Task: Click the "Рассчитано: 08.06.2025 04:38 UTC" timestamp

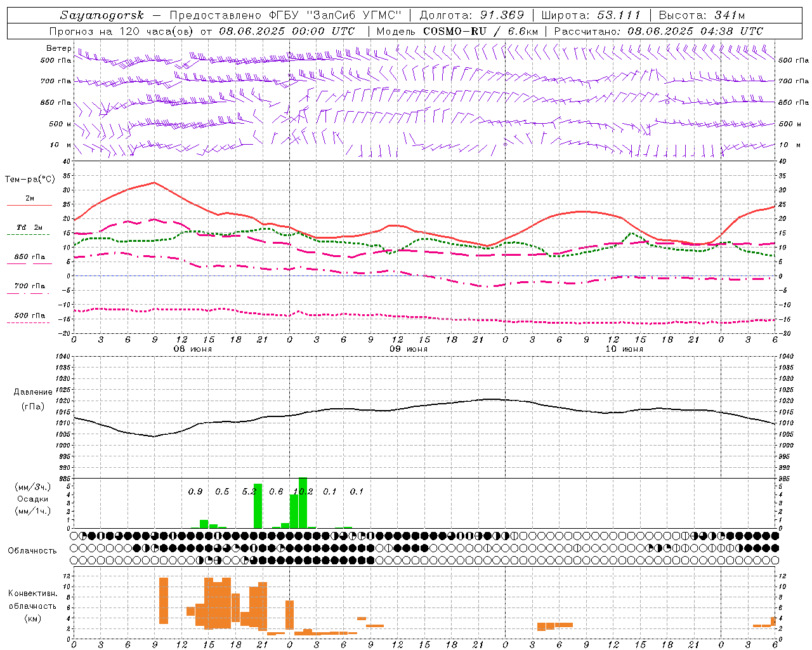Action: click(x=658, y=31)
